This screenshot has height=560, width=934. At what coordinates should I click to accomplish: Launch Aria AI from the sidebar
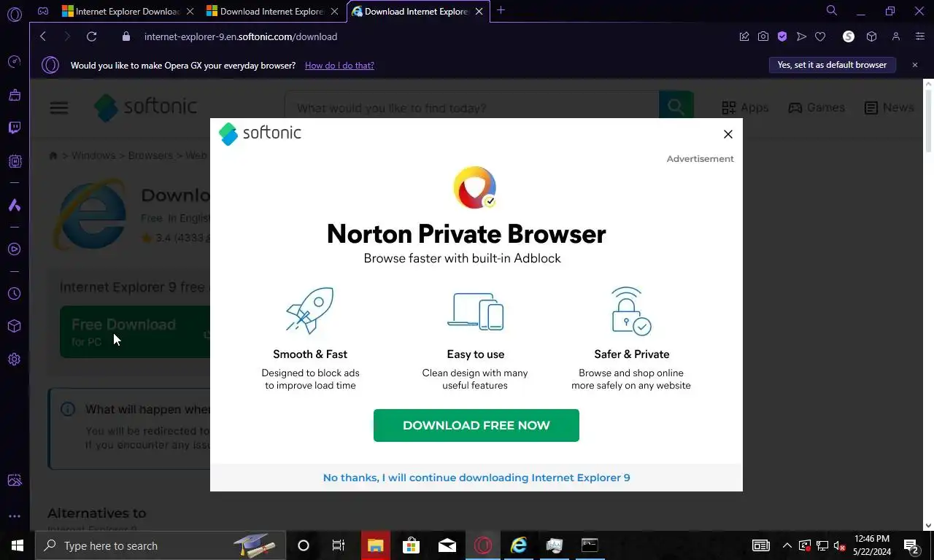coord(14,205)
